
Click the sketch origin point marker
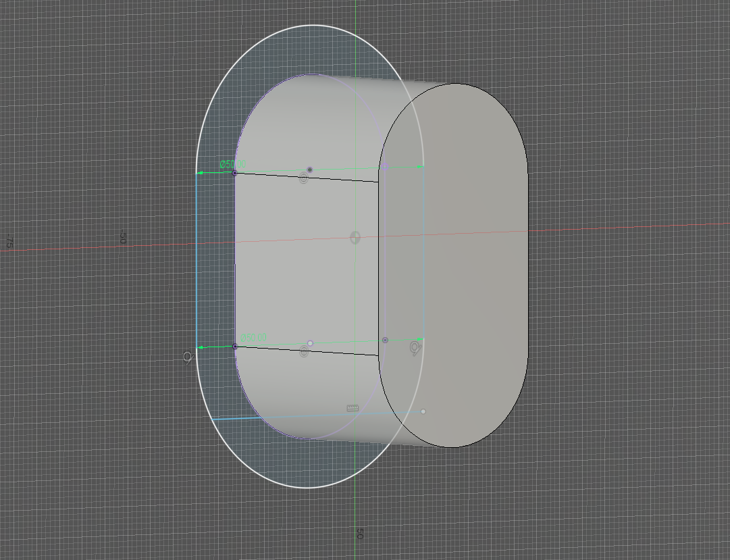(355, 238)
